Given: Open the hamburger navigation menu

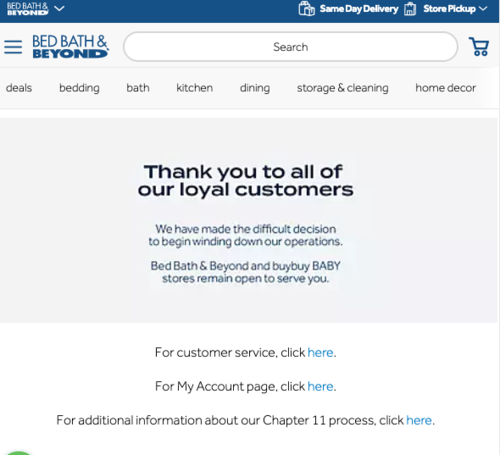Looking at the screenshot, I should [x=13, y=47].
